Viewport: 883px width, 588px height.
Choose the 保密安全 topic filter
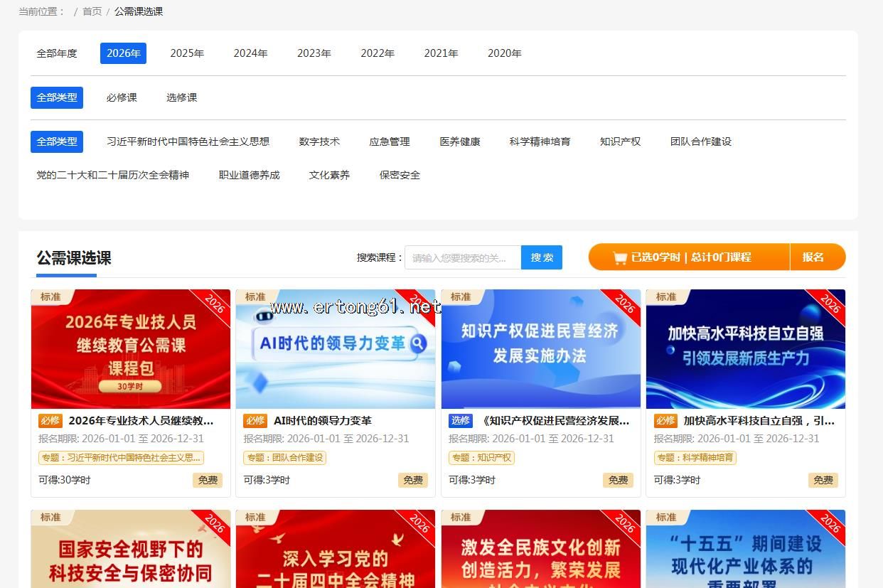click(x=400, y=175)
